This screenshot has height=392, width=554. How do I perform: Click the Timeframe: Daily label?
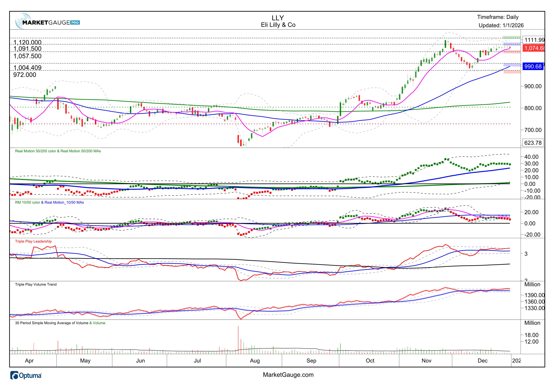(x=497, y=17)
